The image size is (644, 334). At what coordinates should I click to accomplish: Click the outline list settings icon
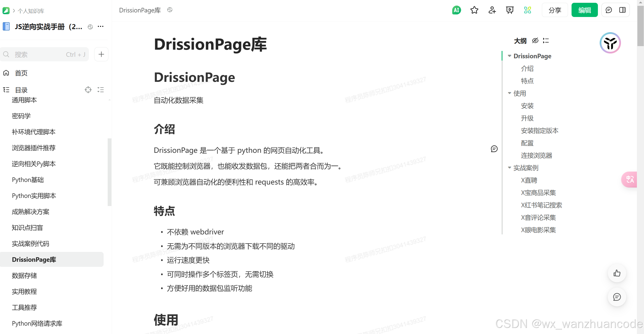pos(546,41)
